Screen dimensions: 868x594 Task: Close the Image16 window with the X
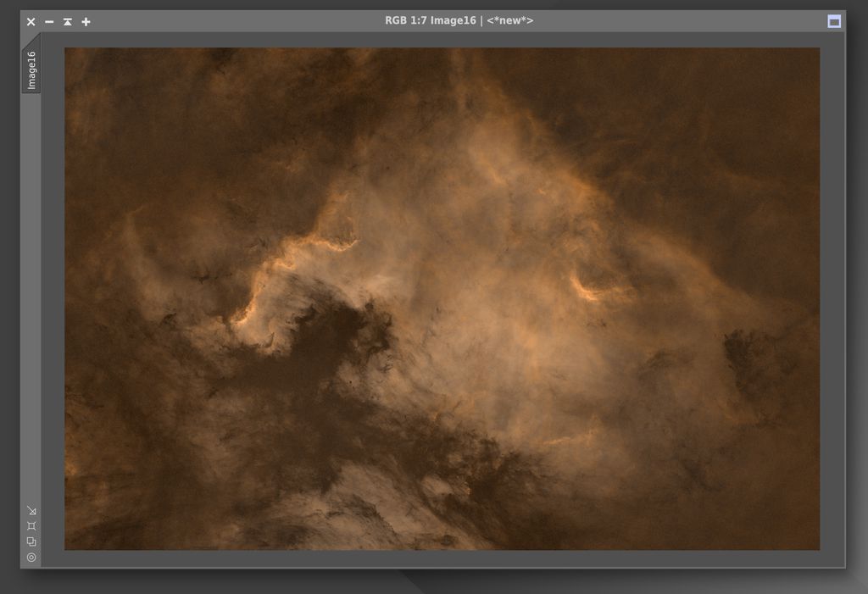click(31, 21)
